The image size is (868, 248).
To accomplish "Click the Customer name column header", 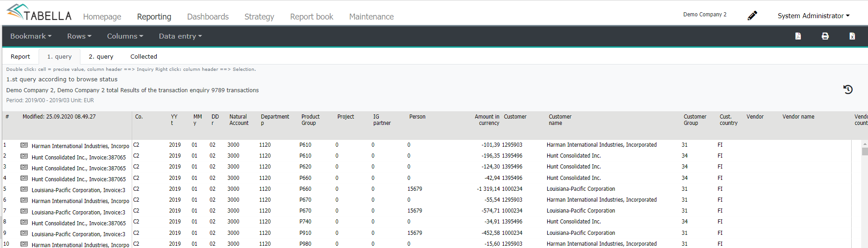I will pyautogui.click(x=560, y=120).
